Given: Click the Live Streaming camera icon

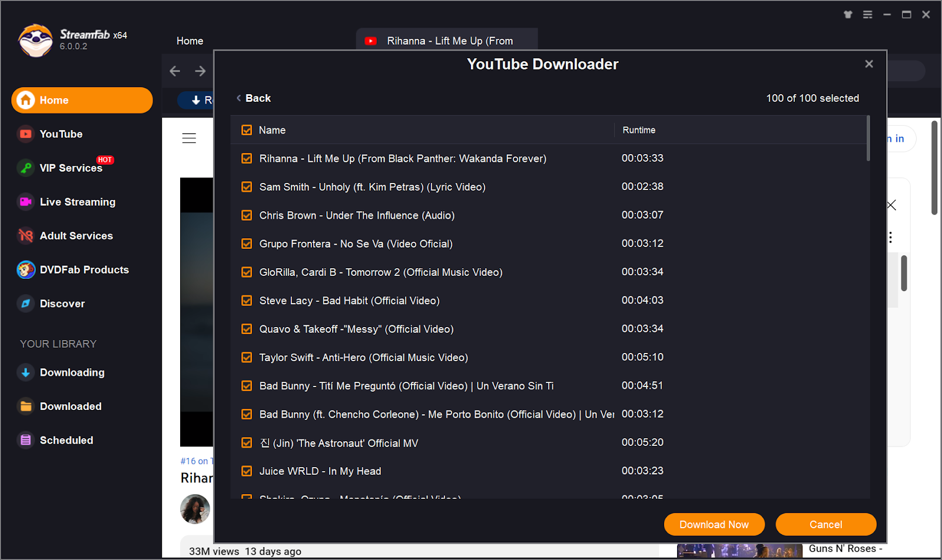Looking at the screenshot, I should click(25, 202).
